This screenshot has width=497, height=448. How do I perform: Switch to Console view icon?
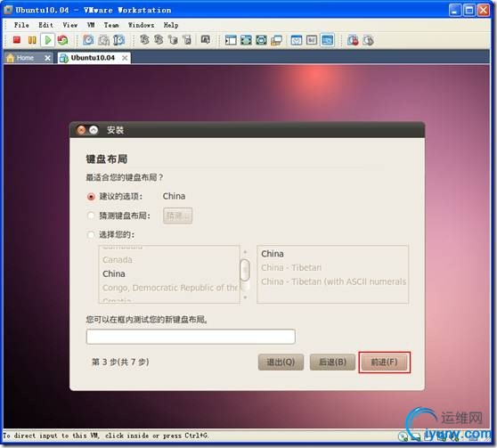328,40
